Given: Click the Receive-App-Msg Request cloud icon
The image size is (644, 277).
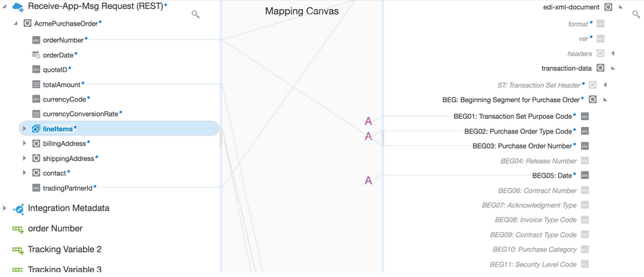Looking at the screenshot, I should pyautogui.click(x=18, y=6).
